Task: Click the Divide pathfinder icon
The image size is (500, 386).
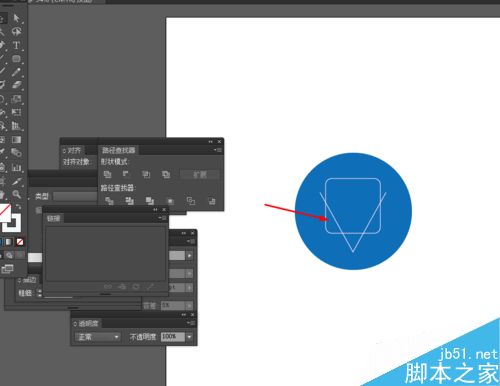Action: click(109, 201)
